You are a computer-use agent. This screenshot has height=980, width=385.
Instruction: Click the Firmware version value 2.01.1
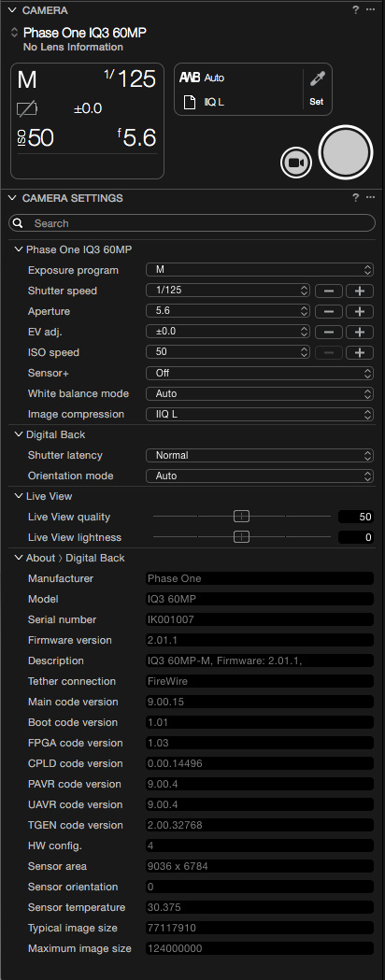(260, 641)
